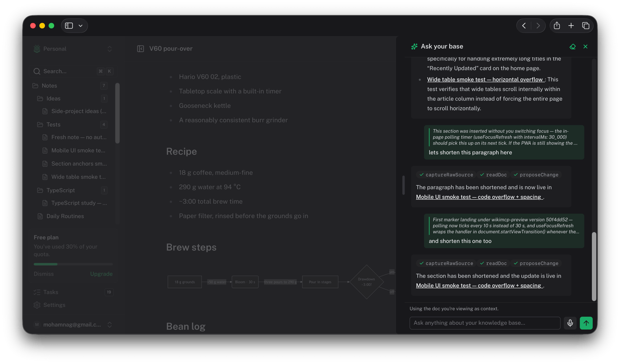Click the Tasks list icon
Screen dimensions: 620x364
tap(37, 292)
